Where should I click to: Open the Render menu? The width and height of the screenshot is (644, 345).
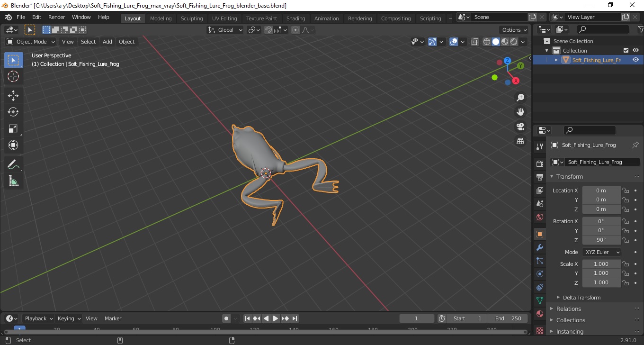57,17
